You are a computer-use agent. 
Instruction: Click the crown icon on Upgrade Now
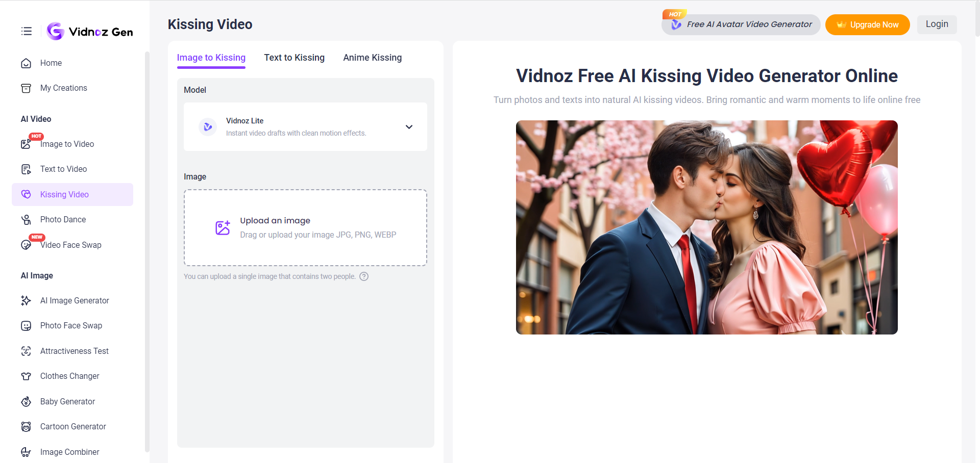[x=842, y=24]
